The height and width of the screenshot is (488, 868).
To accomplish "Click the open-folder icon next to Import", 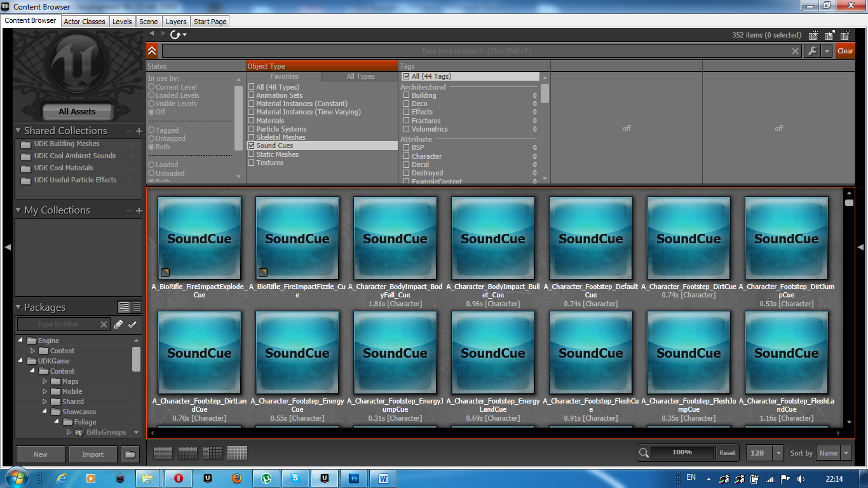I will [130, 454].
